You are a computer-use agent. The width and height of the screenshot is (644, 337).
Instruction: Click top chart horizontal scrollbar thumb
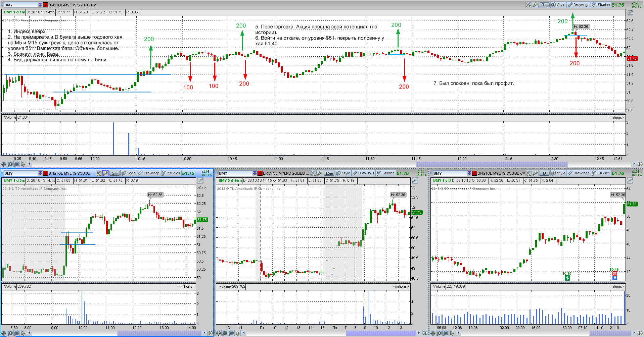click(x=492, y=164)
